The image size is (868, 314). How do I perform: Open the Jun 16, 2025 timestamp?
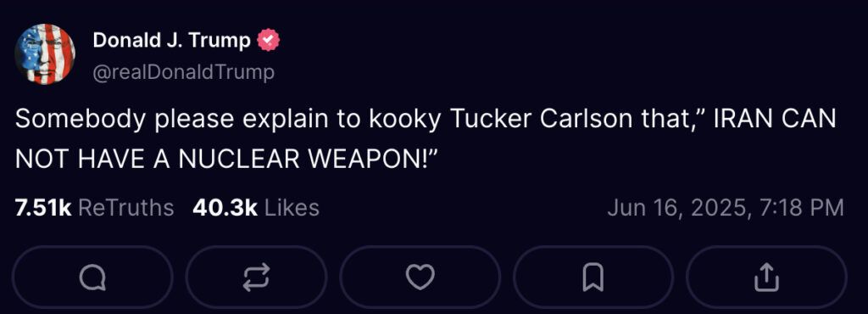click(726, 208)
